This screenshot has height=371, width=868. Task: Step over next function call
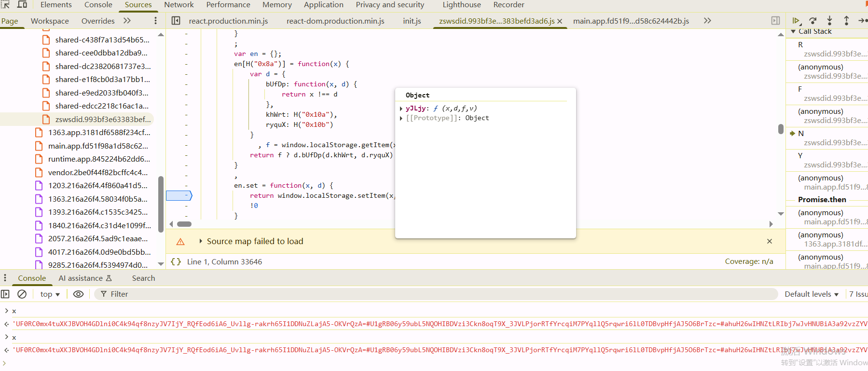click(813, 21)
